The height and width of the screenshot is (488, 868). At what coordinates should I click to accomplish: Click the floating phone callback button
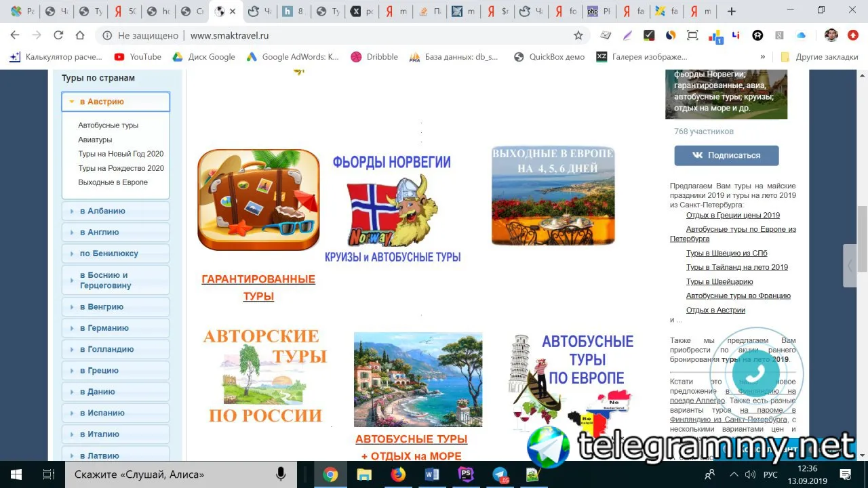[757, 373]
